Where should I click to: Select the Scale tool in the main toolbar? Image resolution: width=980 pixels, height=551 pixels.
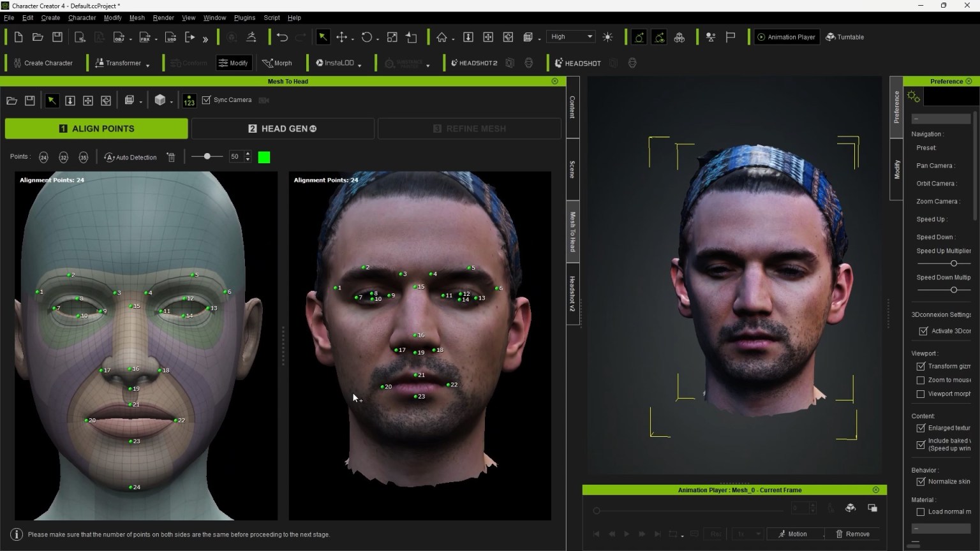click(392, 37)
